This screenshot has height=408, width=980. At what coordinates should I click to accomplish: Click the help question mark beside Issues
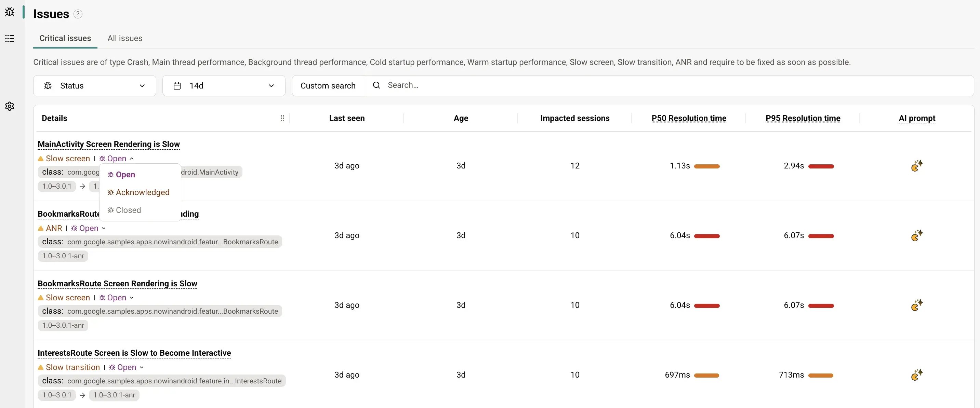click(x=78, y=14)
